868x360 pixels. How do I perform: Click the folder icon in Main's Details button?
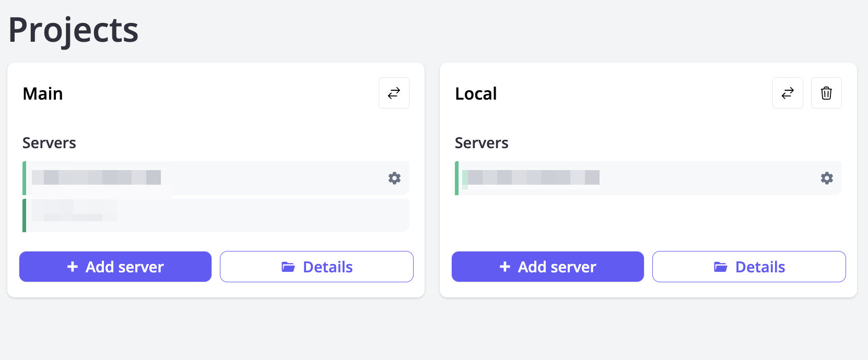coord(288,267)
